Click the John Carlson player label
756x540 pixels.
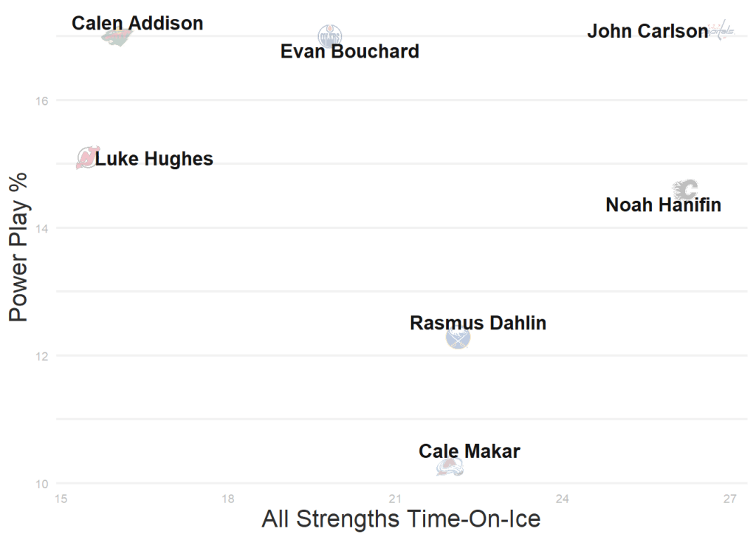(647, 32)
